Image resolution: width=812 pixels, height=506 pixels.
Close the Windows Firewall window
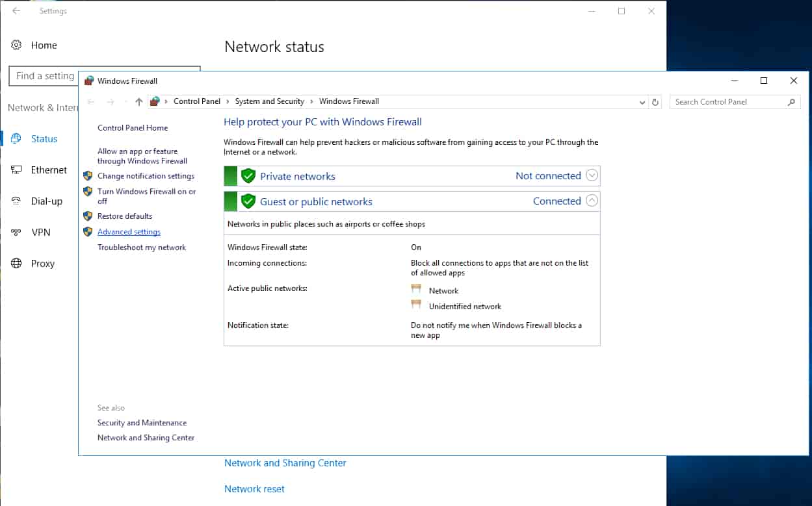pyautogui.click(x=794, y=81)
